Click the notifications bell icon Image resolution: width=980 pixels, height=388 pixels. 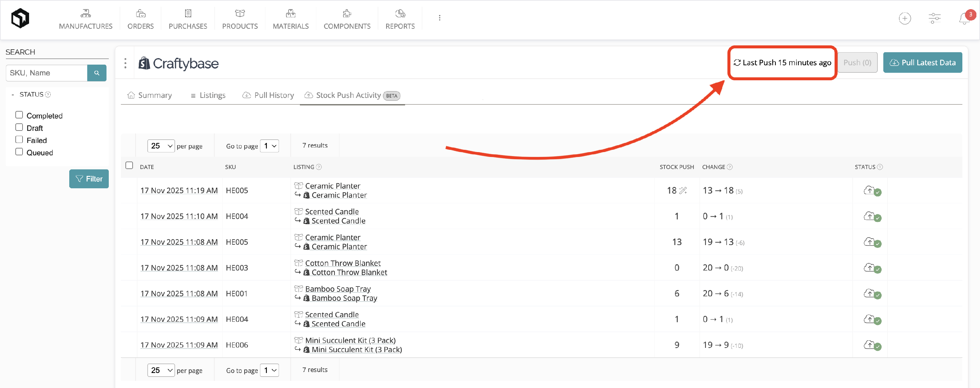[964, 19]
